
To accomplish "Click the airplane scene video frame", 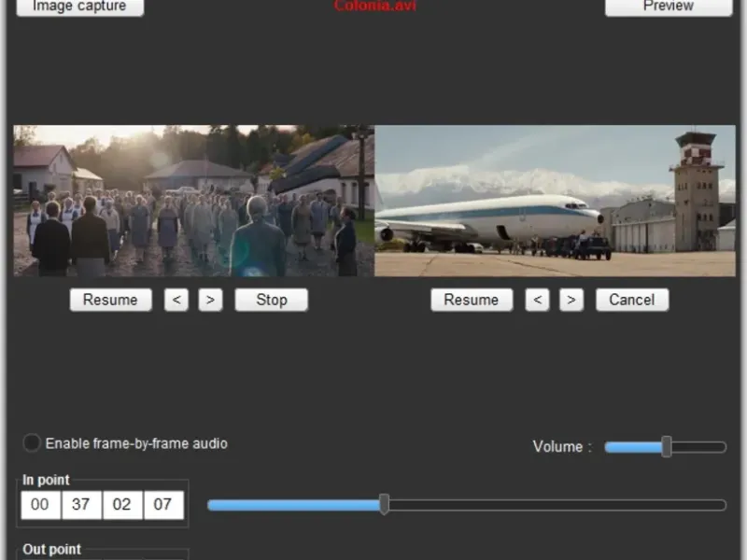I will (x=555, y=201).
